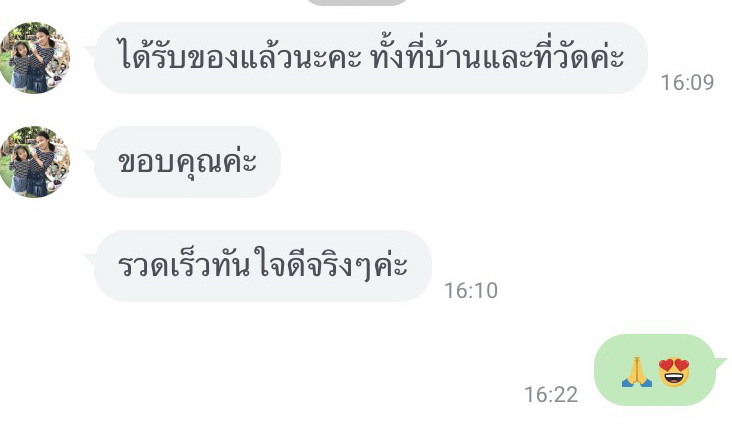
Task: Click the heart-eyes smiley emoji
Action: coord(674,372)
